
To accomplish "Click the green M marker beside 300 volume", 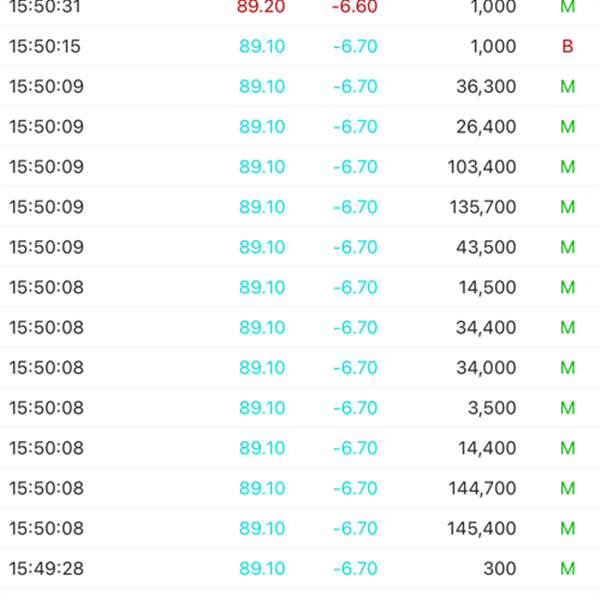I will pyautogui.click(x=568, y=569).
